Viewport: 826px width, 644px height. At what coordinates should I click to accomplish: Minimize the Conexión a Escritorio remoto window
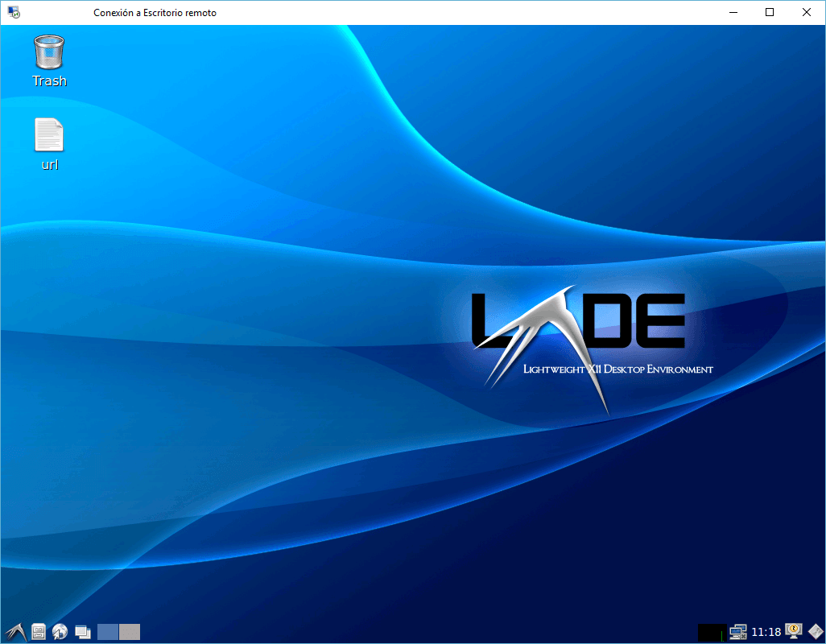tap(733, 12)
